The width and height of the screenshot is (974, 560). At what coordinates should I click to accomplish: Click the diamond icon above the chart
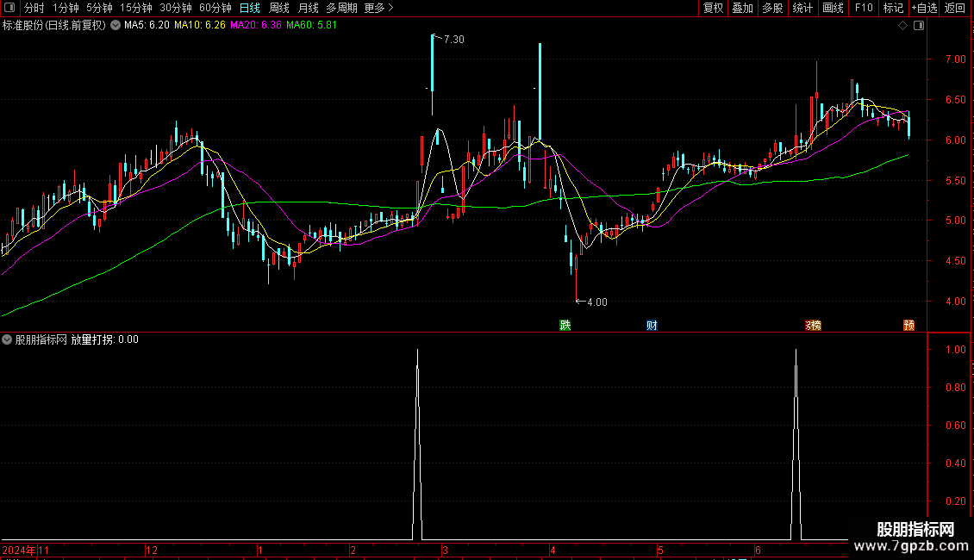click(903, 26)
